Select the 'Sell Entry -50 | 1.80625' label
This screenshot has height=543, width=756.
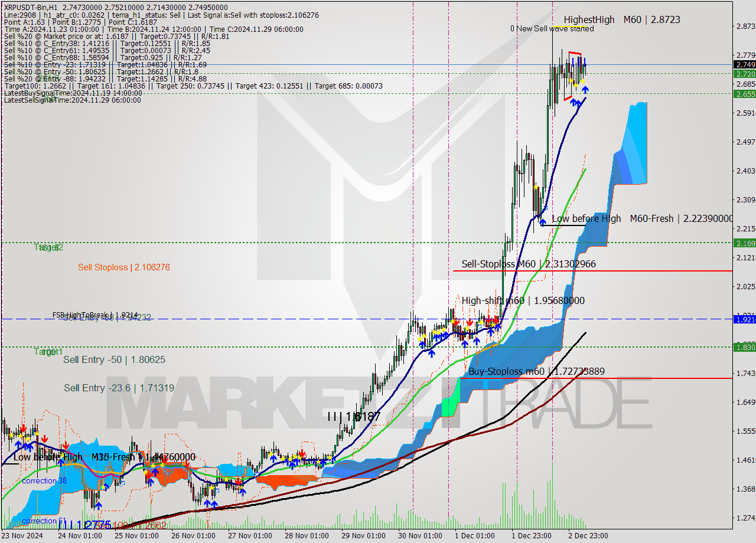point(115,359)
